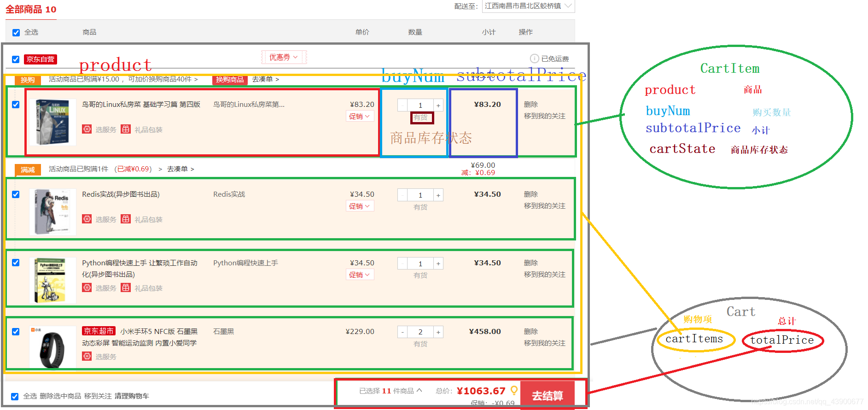Expand 促销 dropdown for Redis实战
The image size is (868, 410).
(x=360, y=206)
